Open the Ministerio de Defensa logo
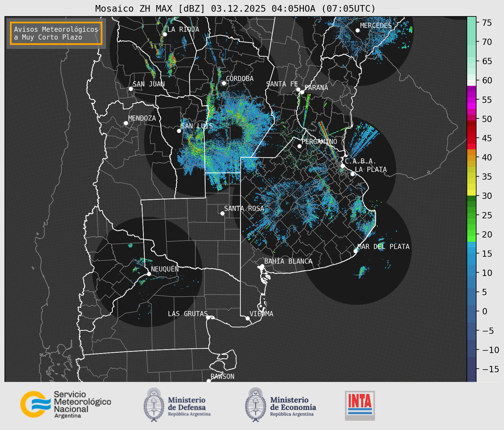504x430 pixels. 177,405
